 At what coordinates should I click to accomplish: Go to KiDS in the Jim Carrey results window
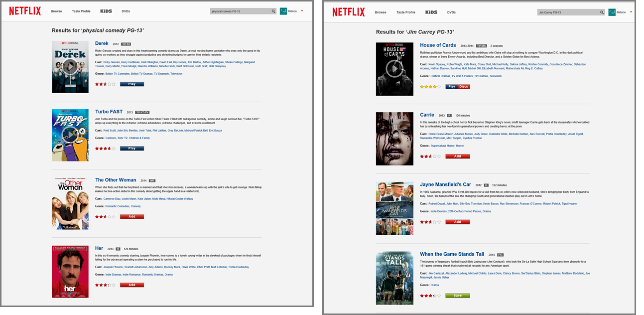click(431, 12)
